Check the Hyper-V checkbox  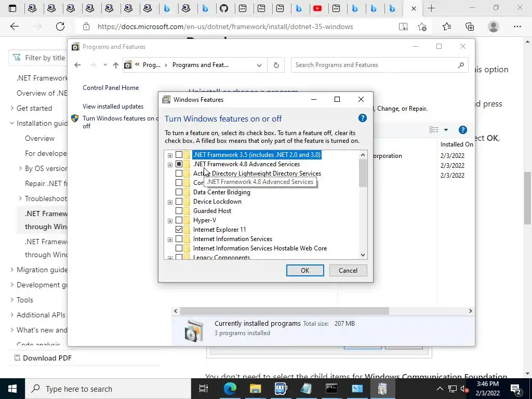point(179,220)
